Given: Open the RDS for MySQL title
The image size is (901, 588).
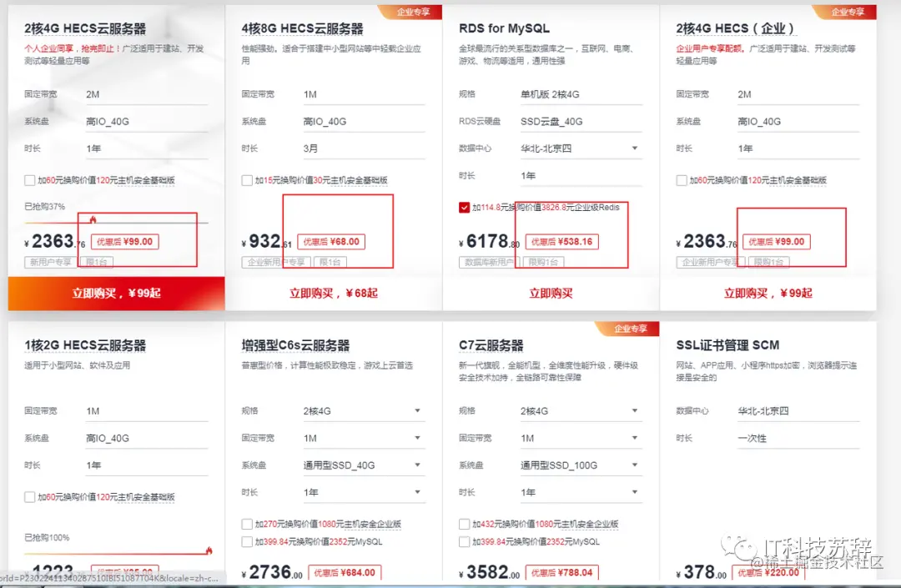Looking at the screenshot, I should click(x=504, y=28).
